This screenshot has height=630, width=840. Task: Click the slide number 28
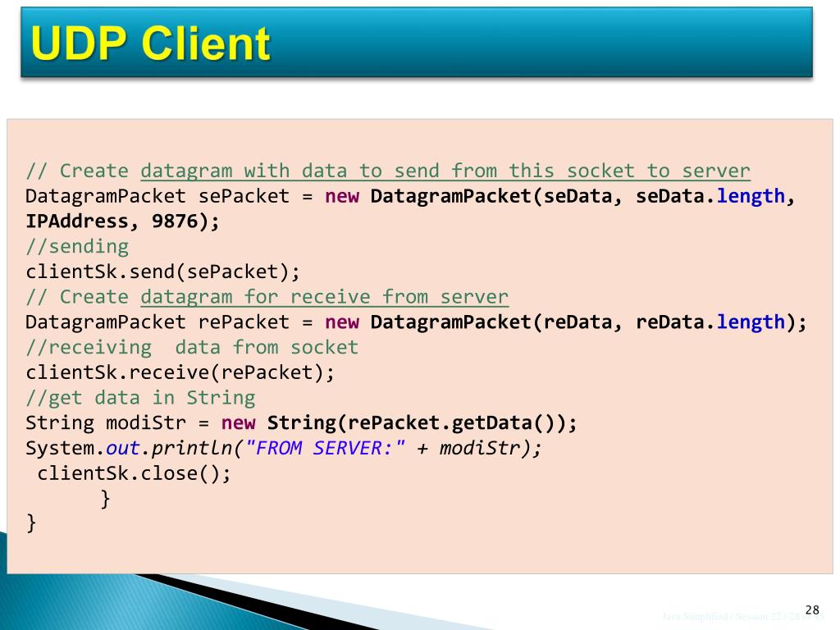click(x=812, y=609)
